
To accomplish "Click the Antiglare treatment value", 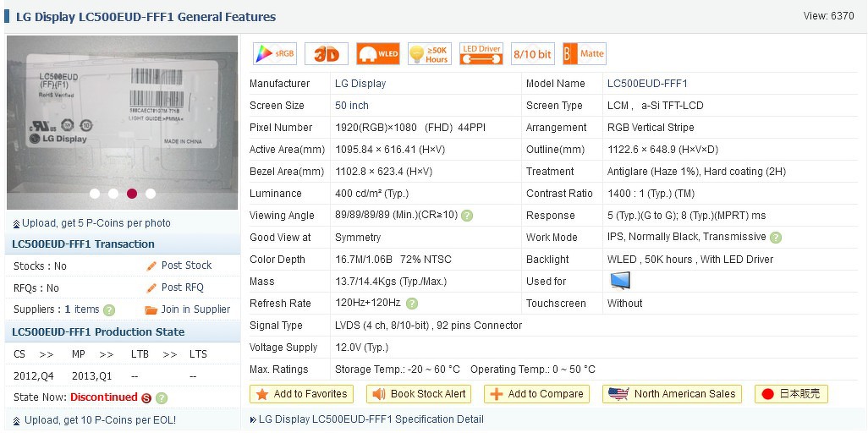I will pos(696,172).
